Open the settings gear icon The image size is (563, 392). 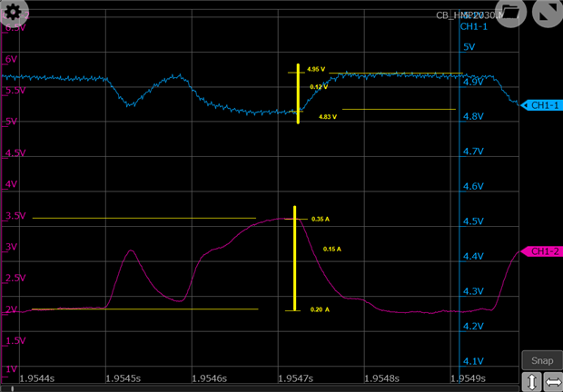point(14,12)
